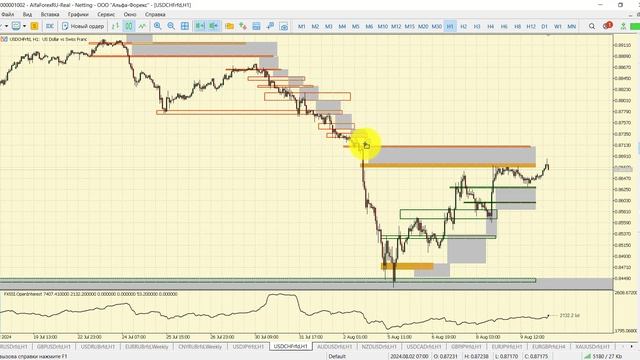Screen dimensions: 640x360
Task: Select the H2 timeframe
Action: click(463, 26)
